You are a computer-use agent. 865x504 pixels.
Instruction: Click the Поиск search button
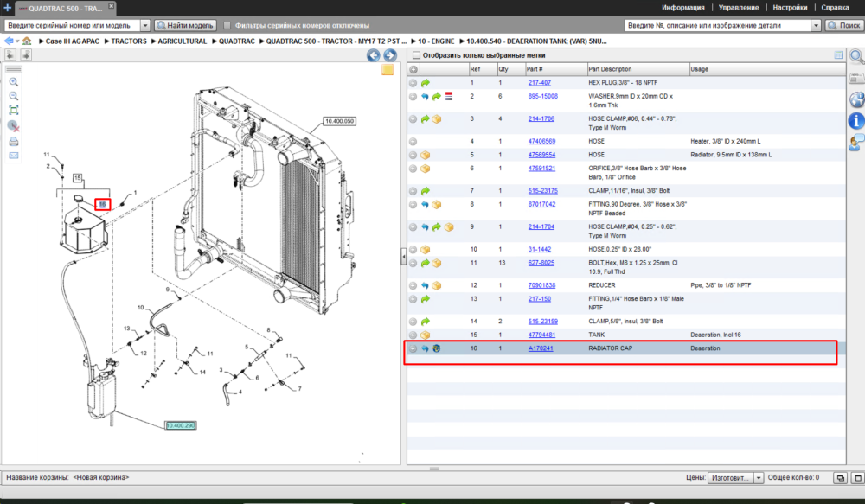click(x=844, y=25)
